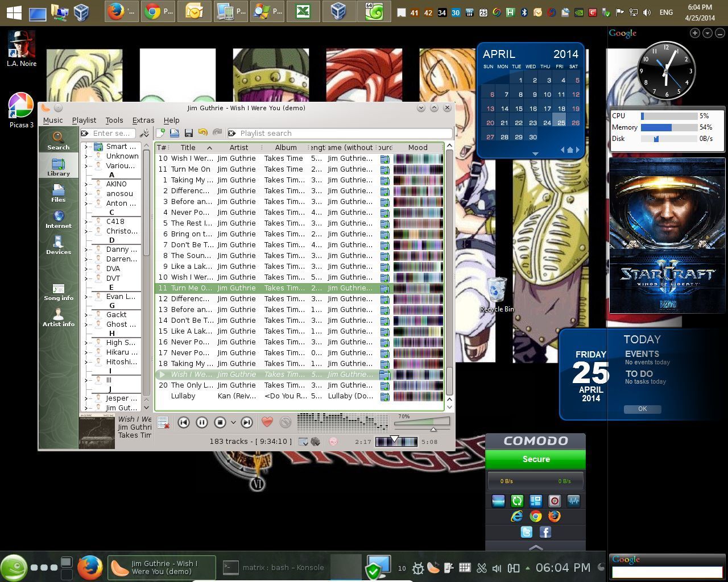Open the Playlist menu
The height and width of the screenshot is (582, 728).
[84, 120]
